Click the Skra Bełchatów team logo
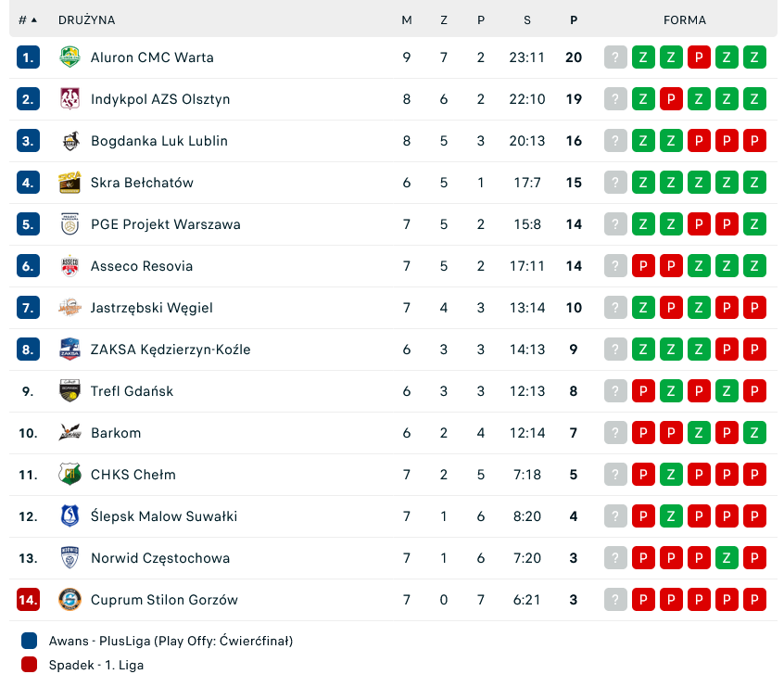Viewport: 784px width, 687px height. pyautogui.click(x=70, y=183)
